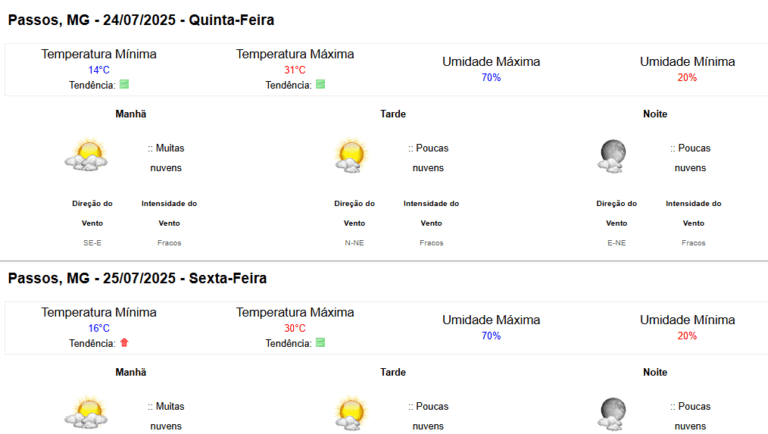Click the Thursday night moon icon

[612, 156]
